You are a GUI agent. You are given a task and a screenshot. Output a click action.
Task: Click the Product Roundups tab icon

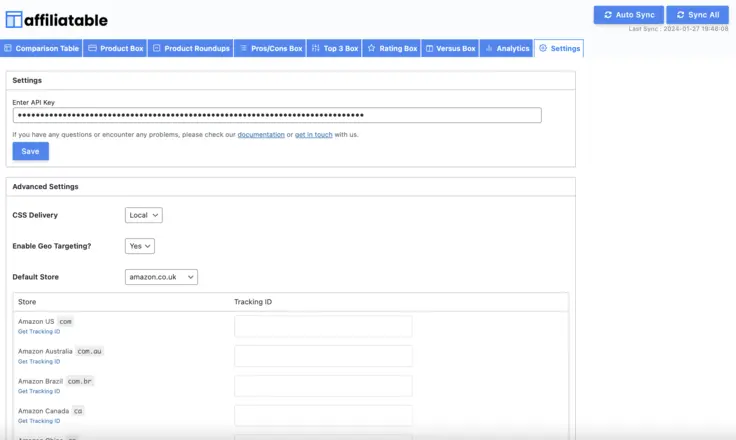tap(157, 48)
